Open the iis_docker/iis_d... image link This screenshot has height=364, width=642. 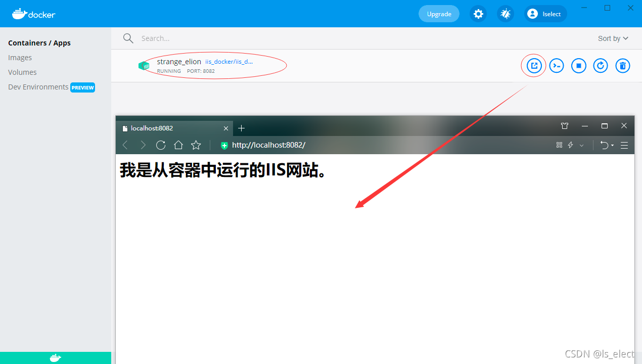pyautogui.click(x=229, y=62)
